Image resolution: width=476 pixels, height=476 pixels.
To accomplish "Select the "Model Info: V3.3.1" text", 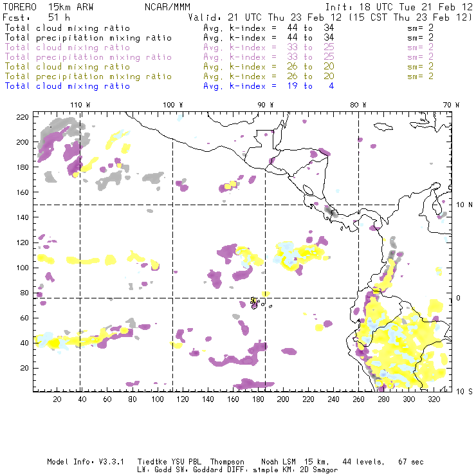I will (86, 462).
